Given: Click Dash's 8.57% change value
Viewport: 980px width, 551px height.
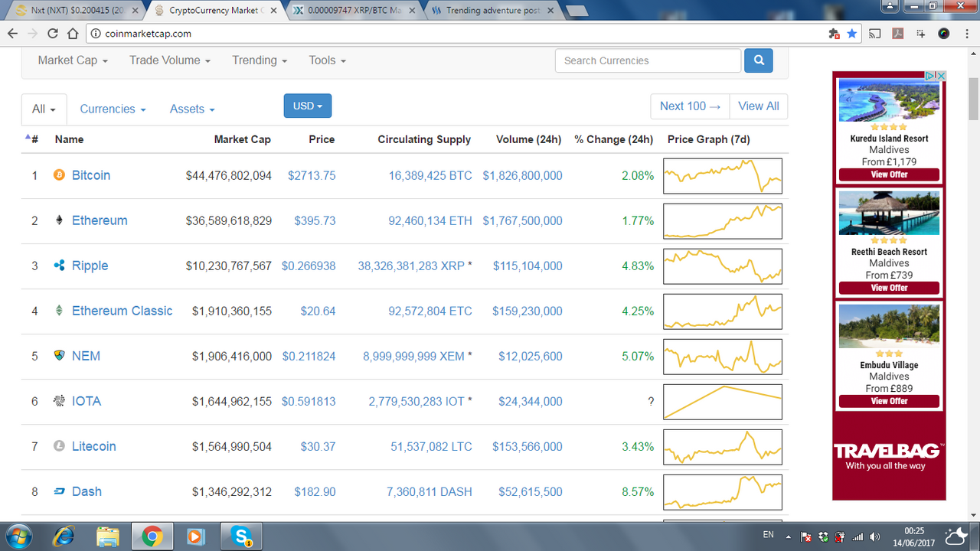Looking at the screenshot, I should coord(638,491).
